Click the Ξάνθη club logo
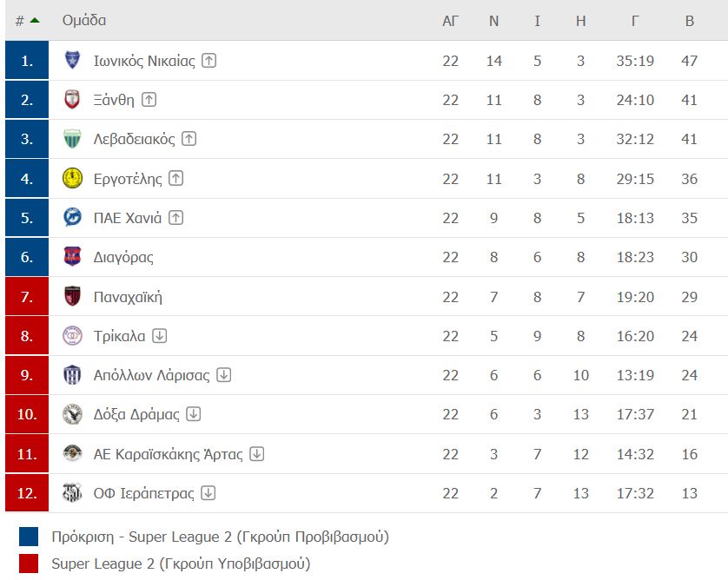This screenshot has width=728, height=580. 72,100
